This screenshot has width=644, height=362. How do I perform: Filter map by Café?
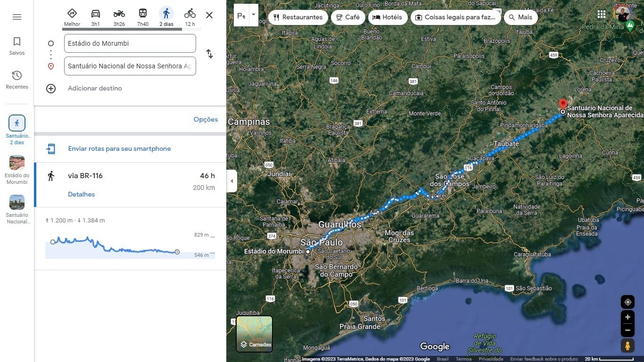pos(347,17)
